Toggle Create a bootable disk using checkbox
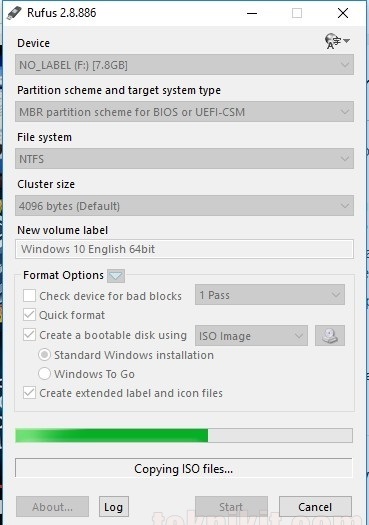This screenshot has height=525, width=369. tap(29, 335)
